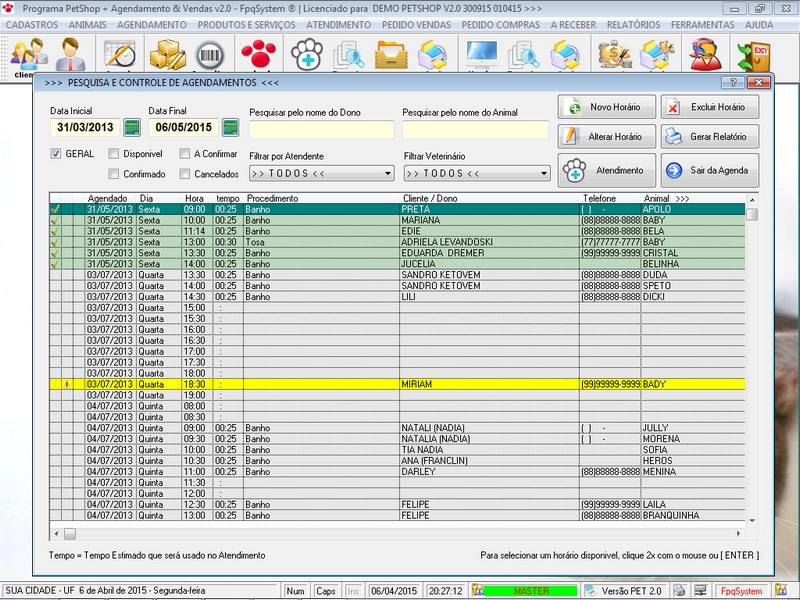Check the A Confirmar checkbox
Image resolution: width=800 pixels, height=600 pixels.
click(185, 154)
